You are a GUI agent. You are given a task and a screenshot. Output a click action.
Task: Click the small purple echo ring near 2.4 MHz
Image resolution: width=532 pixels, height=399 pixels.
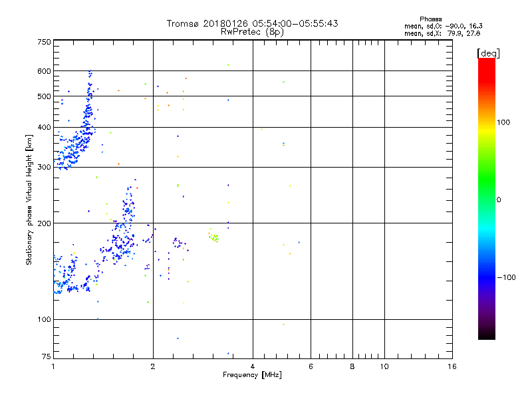tap(177, 242)
